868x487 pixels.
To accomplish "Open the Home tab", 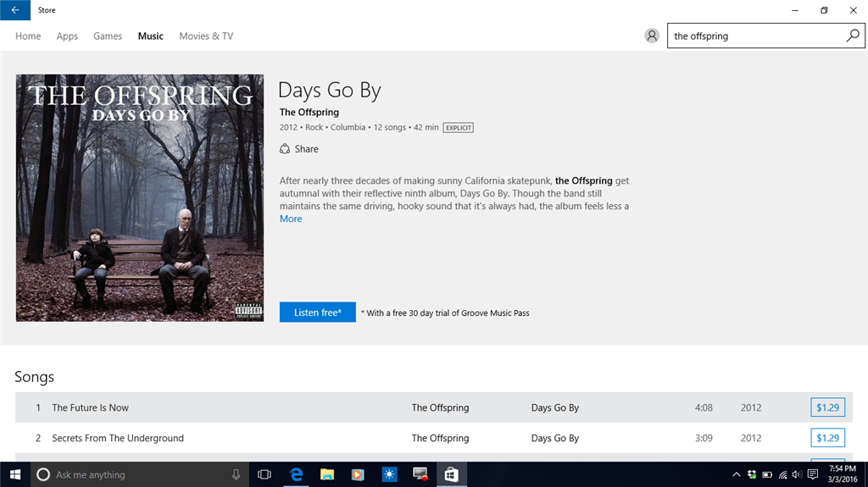I will 28,36.
